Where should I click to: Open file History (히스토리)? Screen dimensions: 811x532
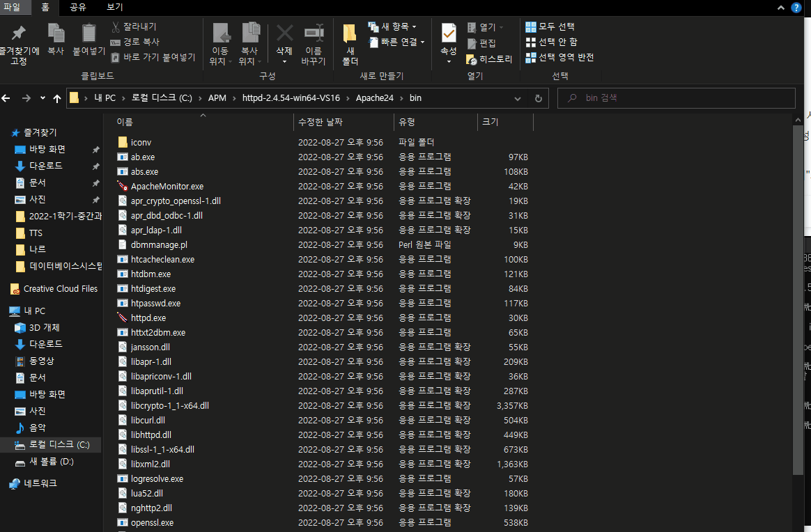pos(489,59)
